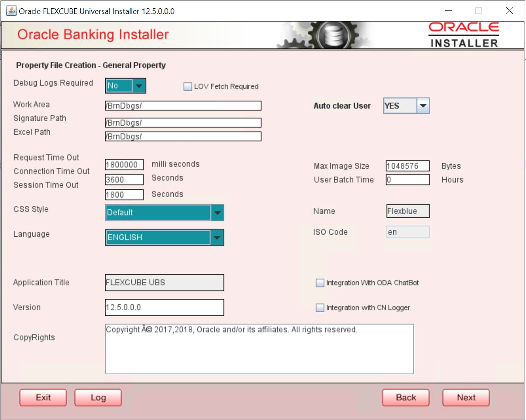Click the Java icon in title bar
Screen dimensions: 526x420
point(11,11)
